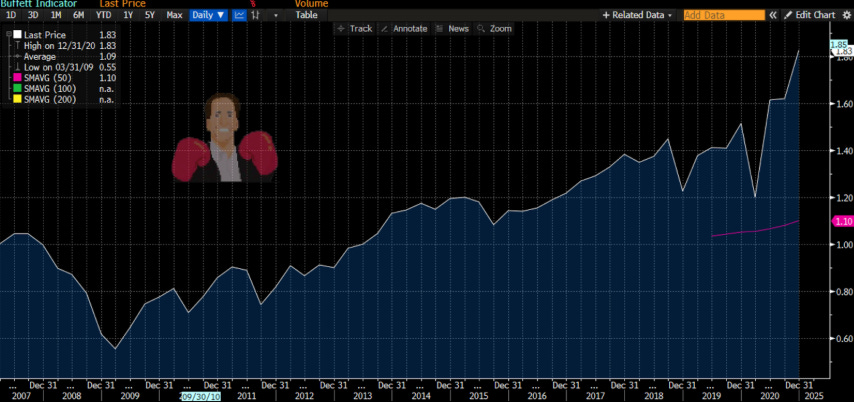Image resolution: width=854 pixels, height=402 pixels.
Task: Click the 1.85 axis value tag
Action: pos(838,44)
